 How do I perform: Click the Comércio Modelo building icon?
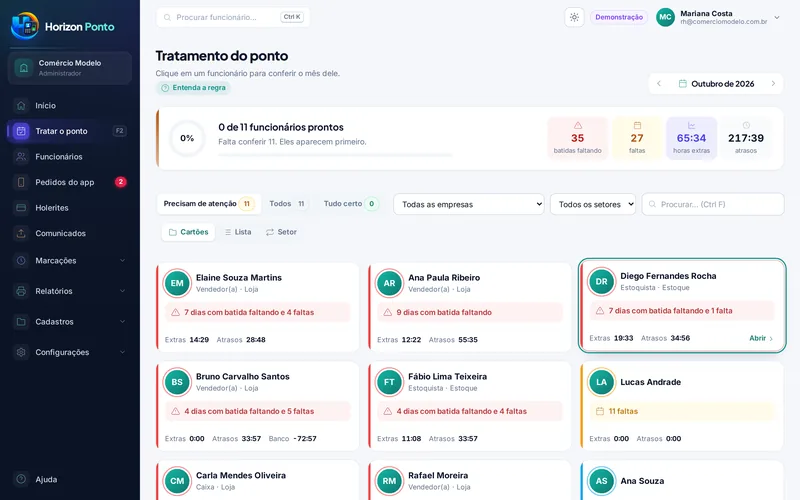tap(23, 68)
